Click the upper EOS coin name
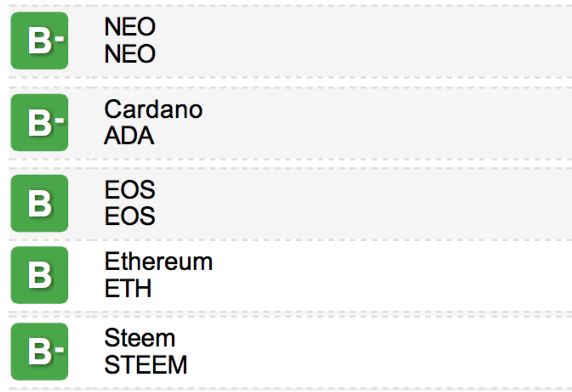Image resolution: width=572 pixels, height=392 pixels. [130, 190]
